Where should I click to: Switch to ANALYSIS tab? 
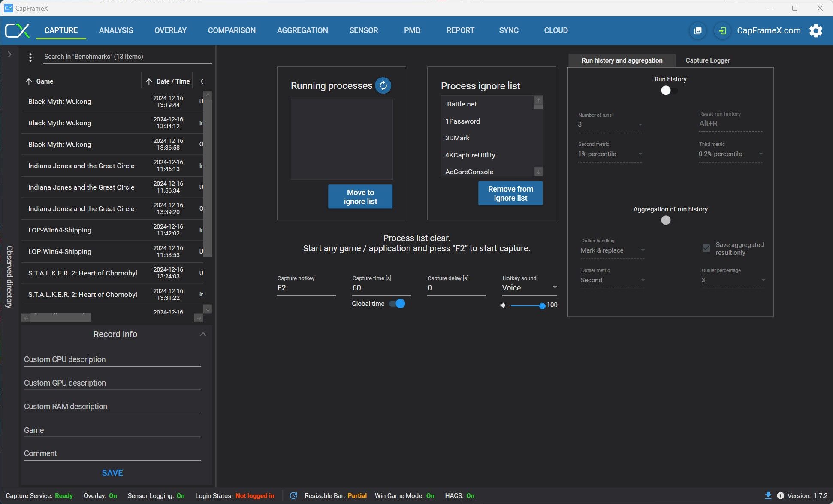coord(116,30)
